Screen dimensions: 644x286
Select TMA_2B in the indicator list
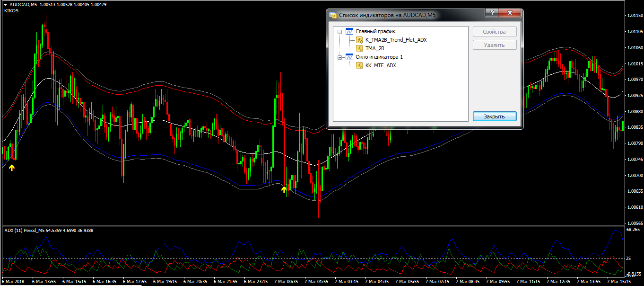click(x=374, y=48)
